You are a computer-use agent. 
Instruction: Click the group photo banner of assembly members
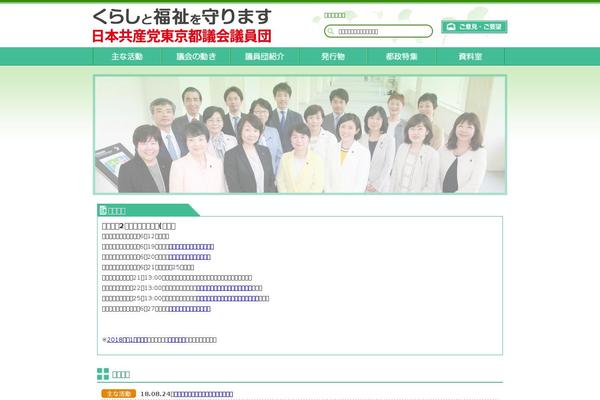coord(300,134)
